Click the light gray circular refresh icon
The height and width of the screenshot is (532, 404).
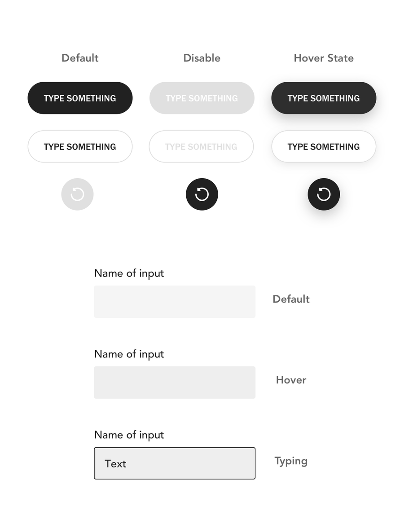point(77,194)
